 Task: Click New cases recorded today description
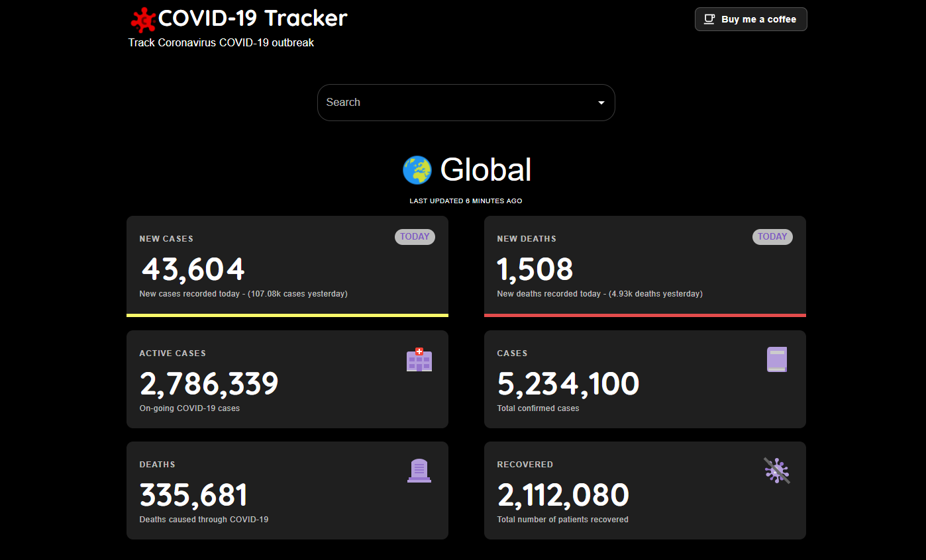pos(244,294)
